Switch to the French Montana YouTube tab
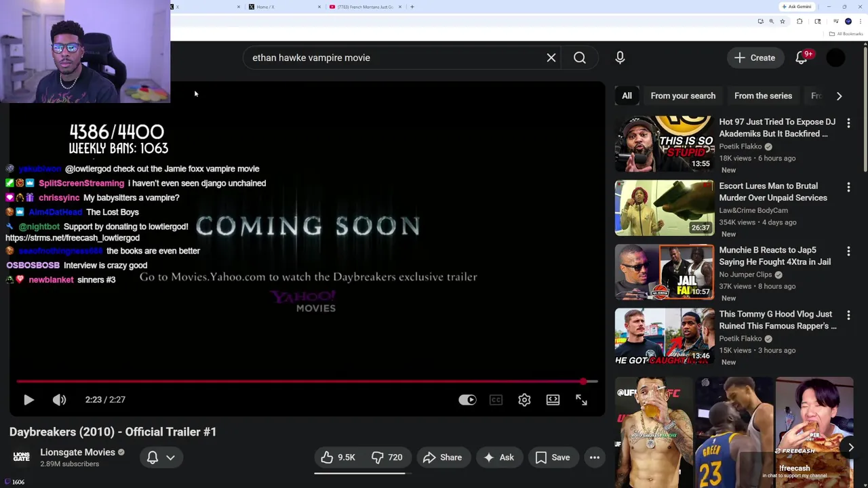Screen dimensions: 868x488 coord(365,7)
